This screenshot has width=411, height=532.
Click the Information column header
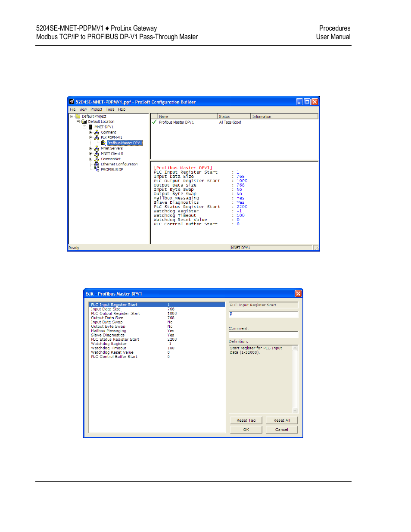coord(284,117)
